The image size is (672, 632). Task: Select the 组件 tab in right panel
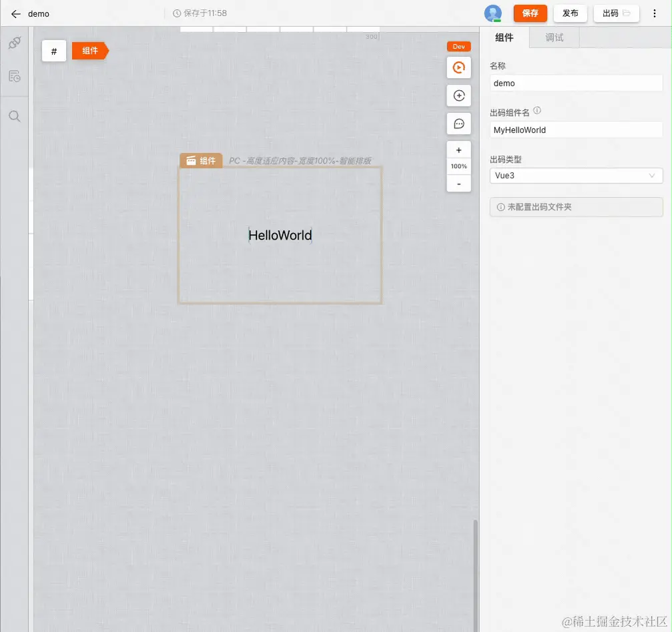505,37
